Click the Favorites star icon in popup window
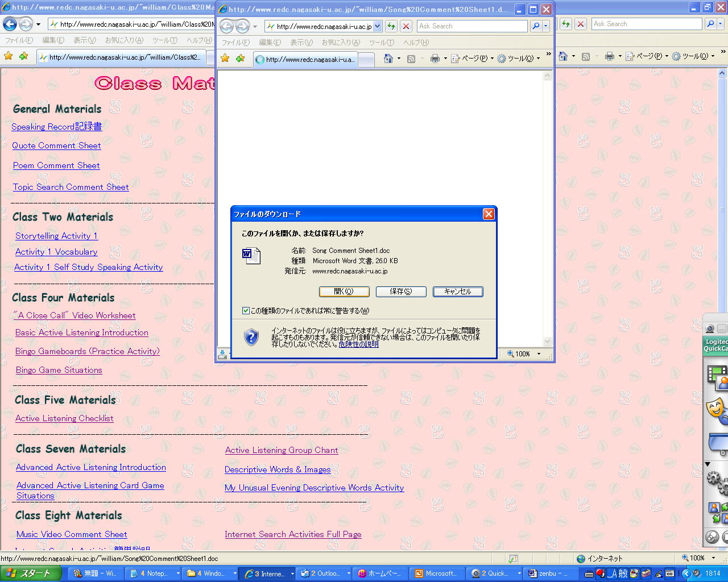This screenshot has width=728, height=582. point(225,59)
